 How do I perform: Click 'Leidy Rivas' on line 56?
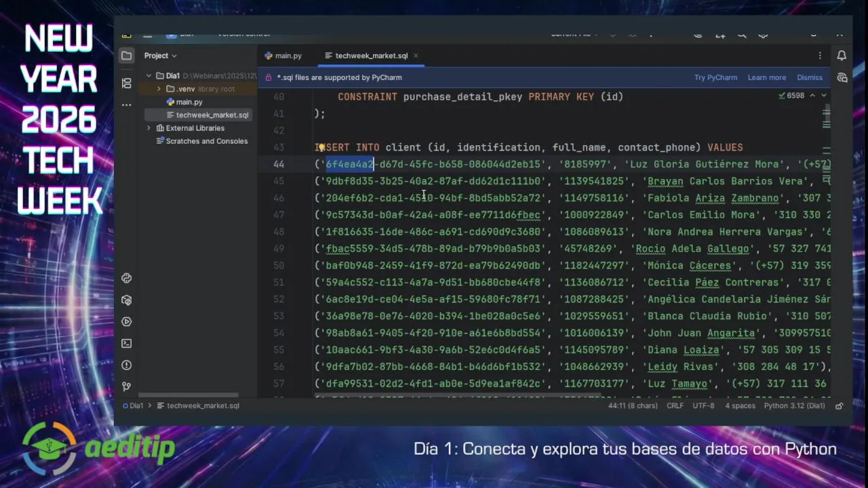[x=680, y=367]
